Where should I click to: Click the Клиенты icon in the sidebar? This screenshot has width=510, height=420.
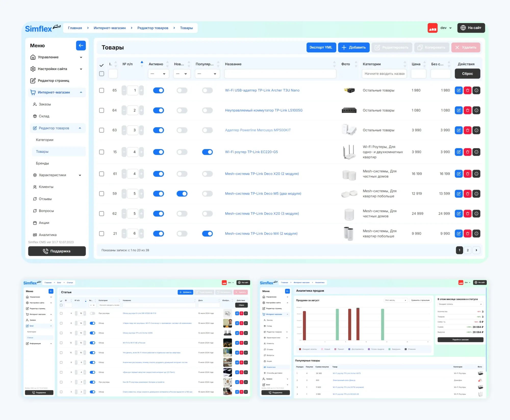click(35, 187)
